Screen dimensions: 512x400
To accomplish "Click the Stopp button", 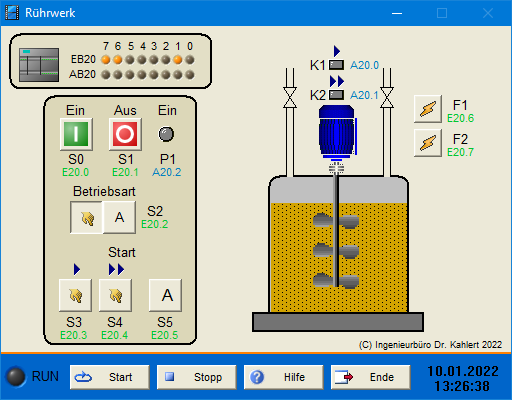I will (x=197, y=377).
